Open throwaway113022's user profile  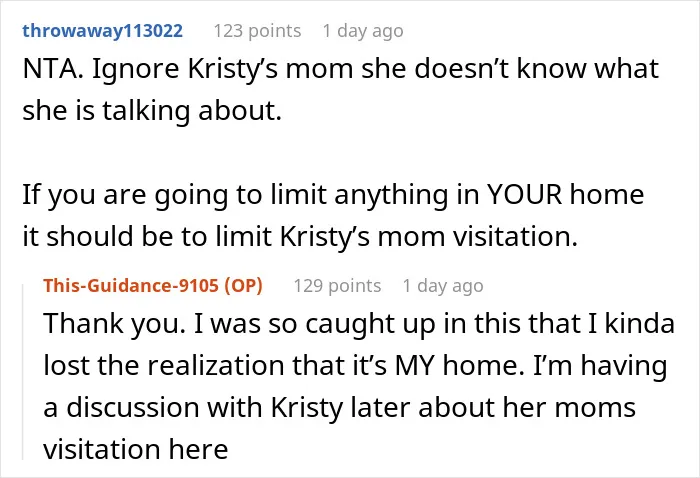103,31
